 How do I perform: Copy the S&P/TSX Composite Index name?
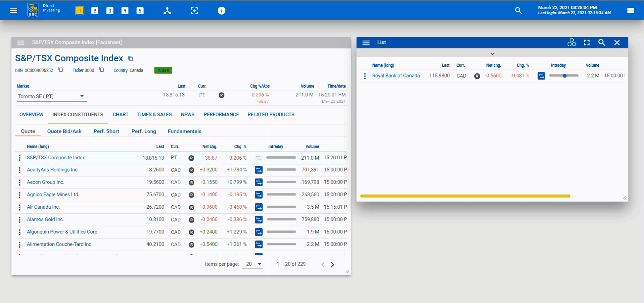click(131, 59)
